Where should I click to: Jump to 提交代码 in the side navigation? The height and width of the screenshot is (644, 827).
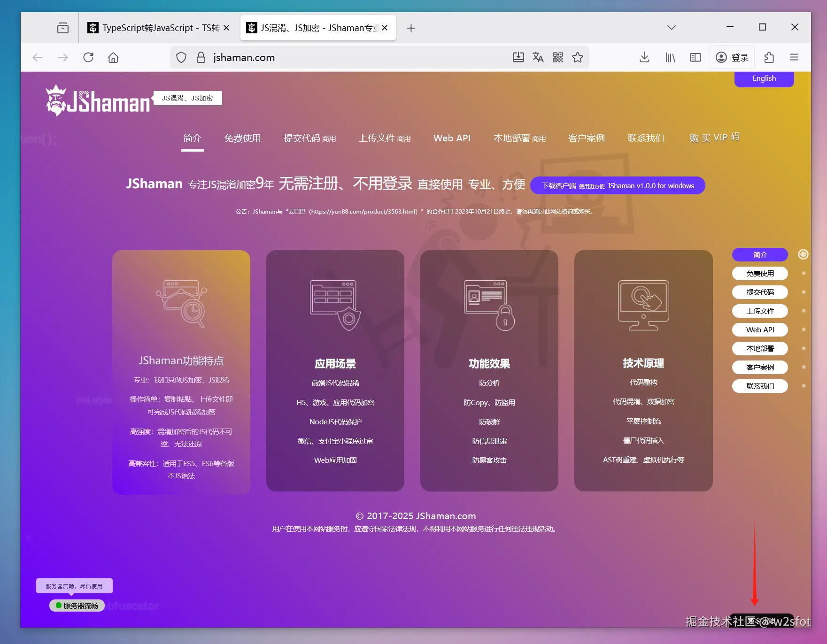(760, 292)
